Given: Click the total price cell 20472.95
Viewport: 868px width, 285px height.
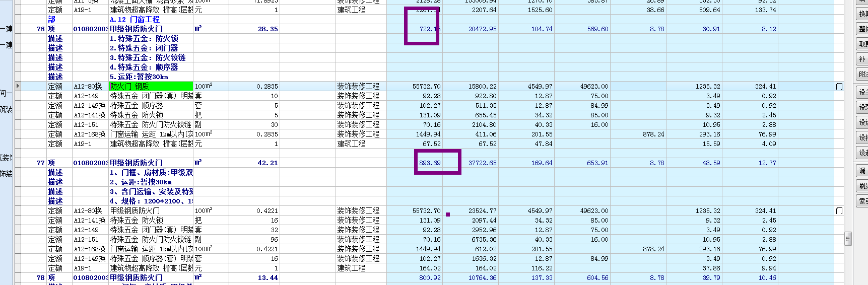Looking at the screenshot, I should tap(482, 29).
